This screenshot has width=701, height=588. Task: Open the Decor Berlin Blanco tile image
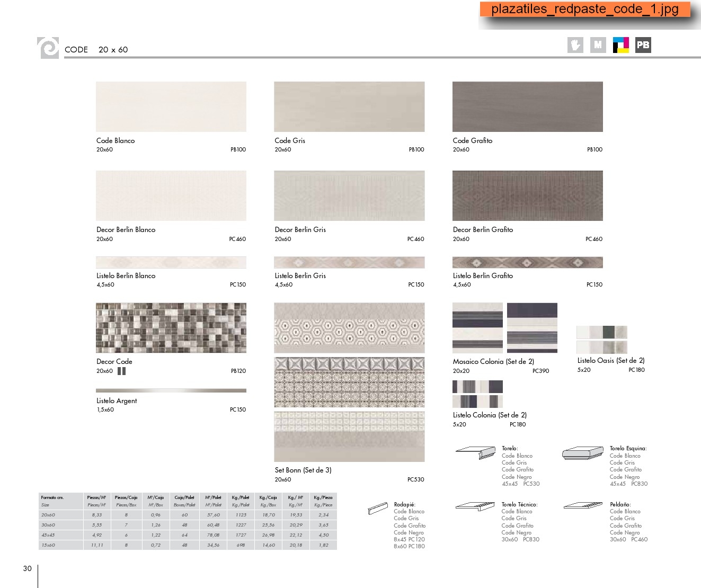click(171, 195)
